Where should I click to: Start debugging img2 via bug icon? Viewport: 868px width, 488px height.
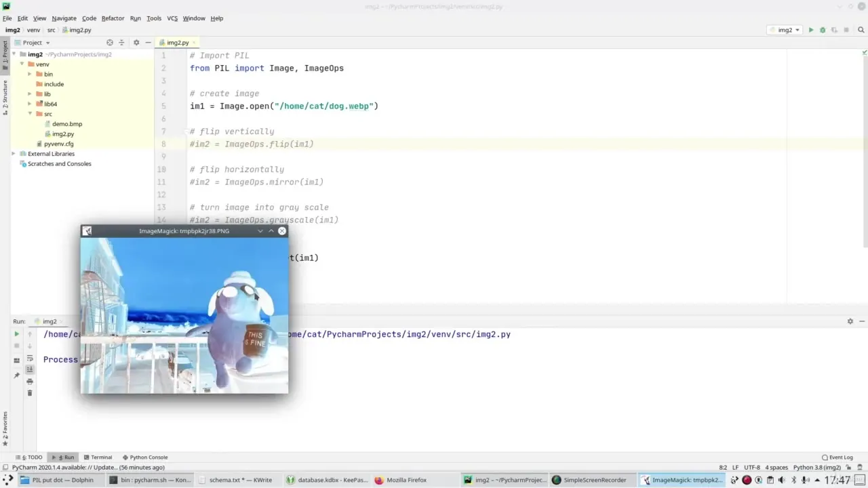pos(823,30)
